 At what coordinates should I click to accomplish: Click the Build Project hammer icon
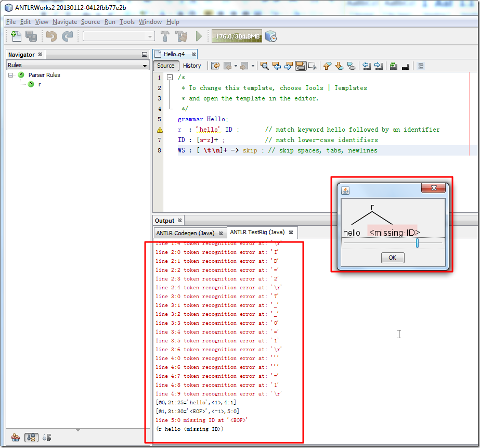pos(165,36)
